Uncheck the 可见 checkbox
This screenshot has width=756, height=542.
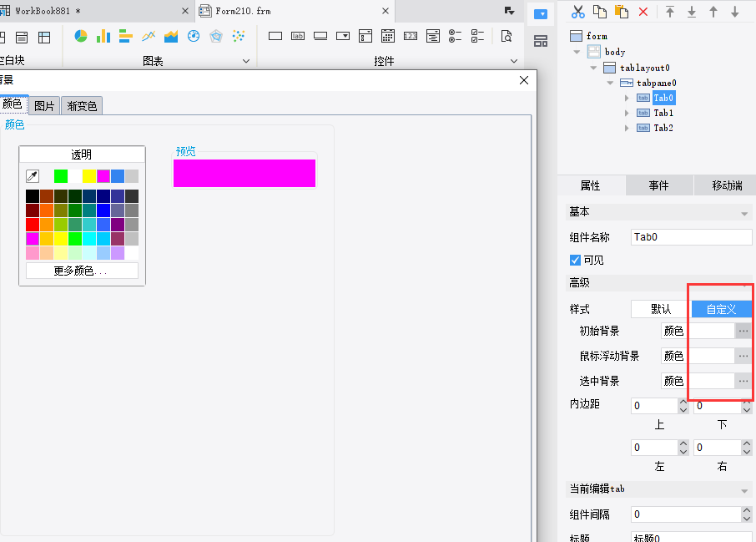(x=575, y=260)
